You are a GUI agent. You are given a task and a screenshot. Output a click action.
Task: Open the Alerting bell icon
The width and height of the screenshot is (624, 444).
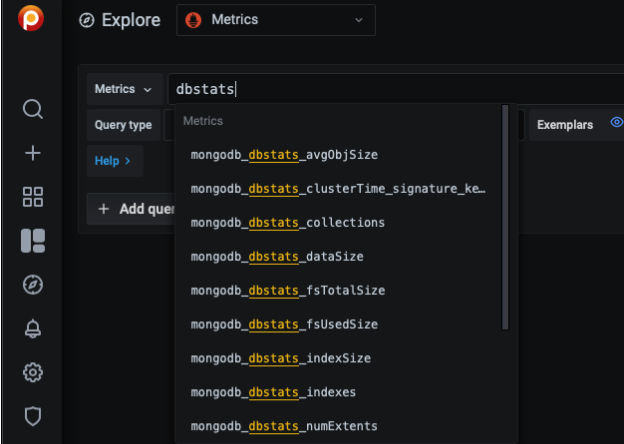coord(32,329)
